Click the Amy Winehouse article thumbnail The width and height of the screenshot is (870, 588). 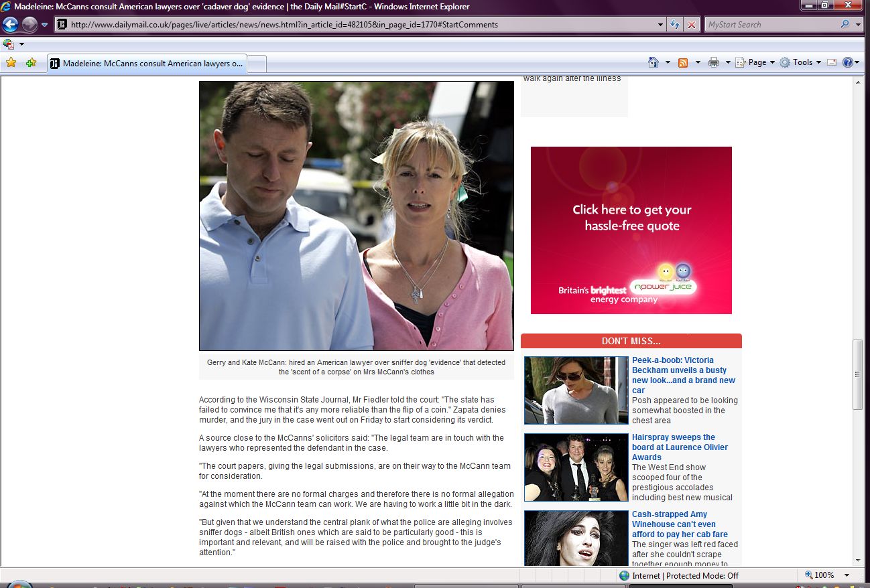576,538
